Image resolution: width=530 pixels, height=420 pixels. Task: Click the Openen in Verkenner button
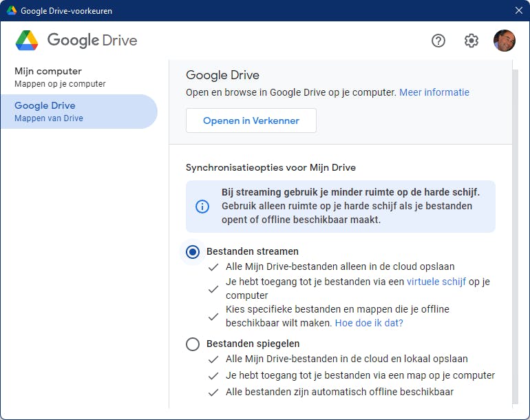click(251, 120)
